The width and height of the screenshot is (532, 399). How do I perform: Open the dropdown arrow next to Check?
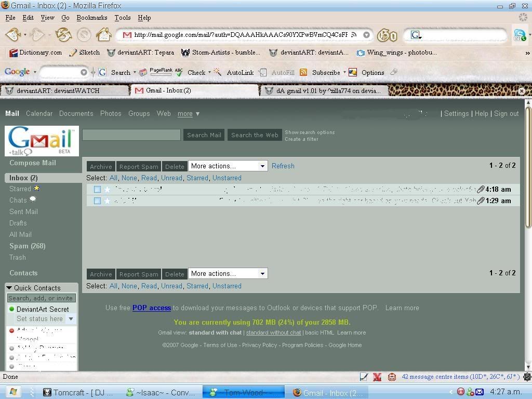pos(209,72)
